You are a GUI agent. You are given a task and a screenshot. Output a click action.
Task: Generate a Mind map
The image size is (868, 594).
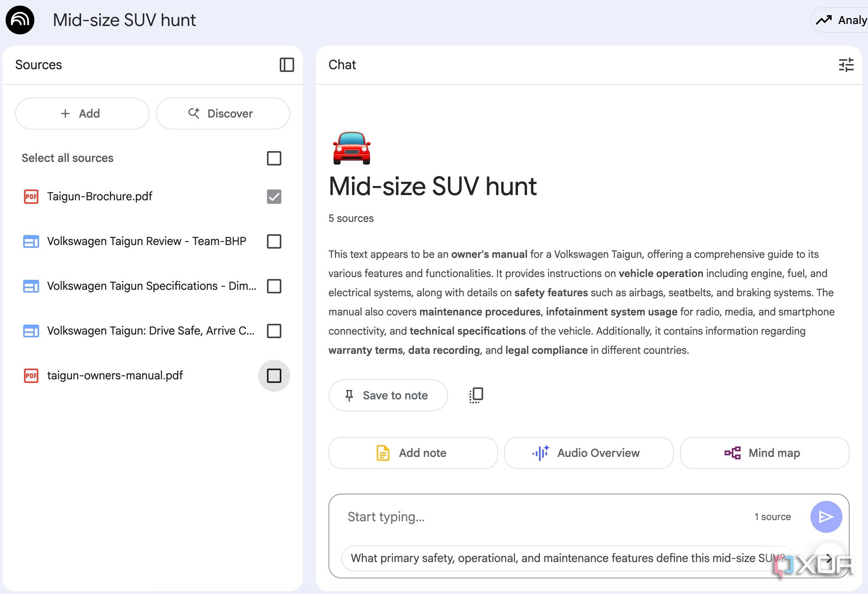pos(764,453)
